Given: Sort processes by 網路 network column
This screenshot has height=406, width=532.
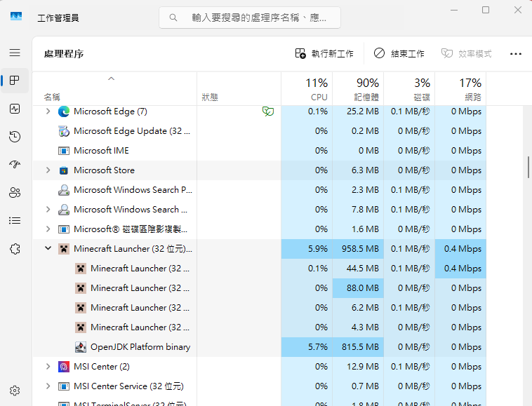Looking at the screenshot, I should (460, 89).
